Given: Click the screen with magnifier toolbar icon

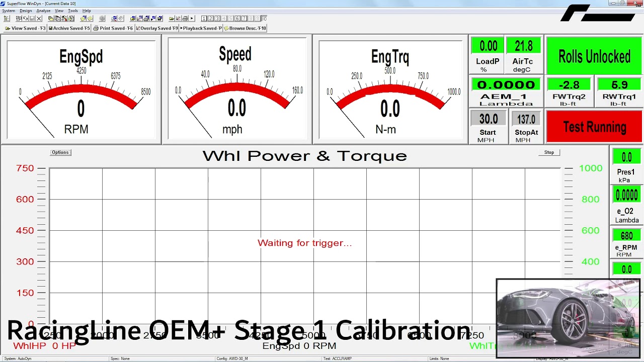Looking at the screenshot, I should [114, 19].
